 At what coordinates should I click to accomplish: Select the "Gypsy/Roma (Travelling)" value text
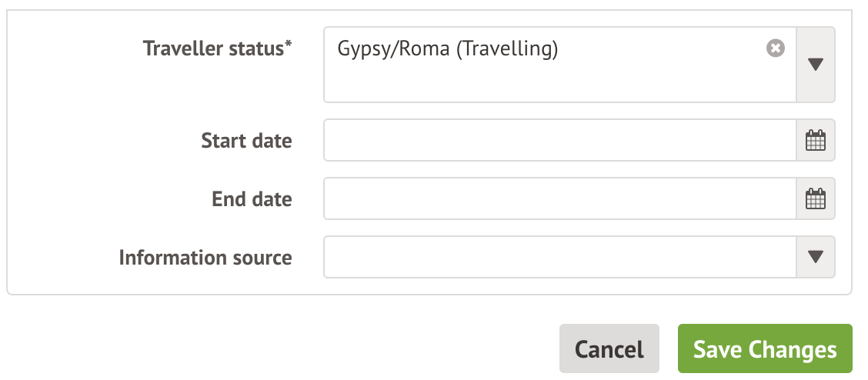click(x=447, y=49)
